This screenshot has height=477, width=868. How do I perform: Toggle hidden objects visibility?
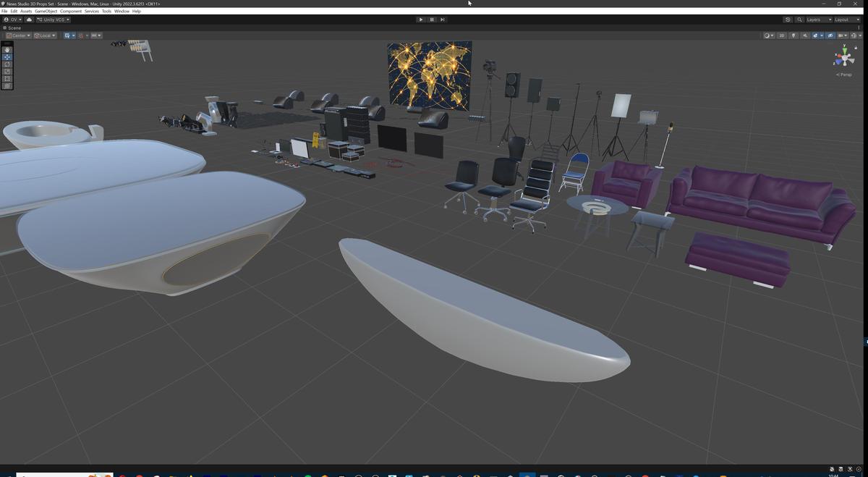tap(830, 35)
